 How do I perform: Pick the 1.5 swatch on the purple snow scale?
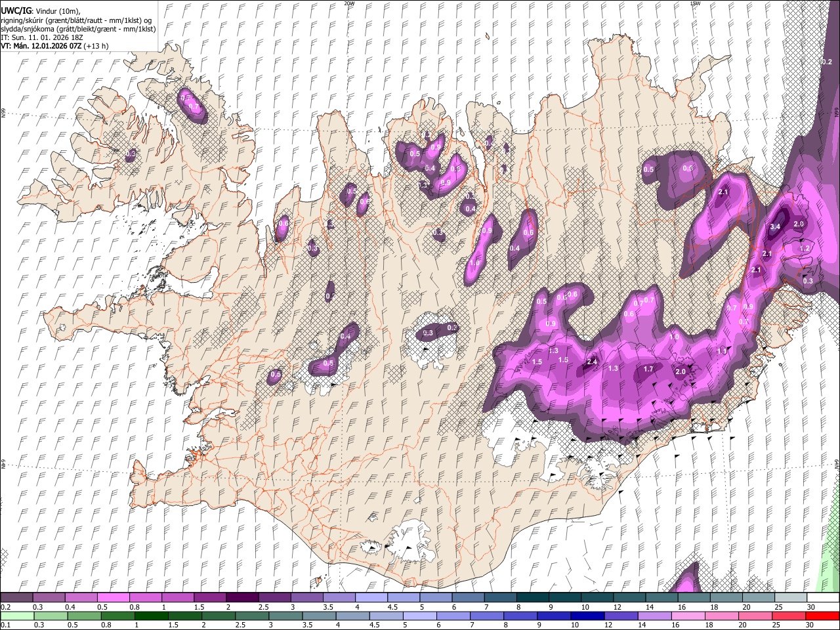210,598
